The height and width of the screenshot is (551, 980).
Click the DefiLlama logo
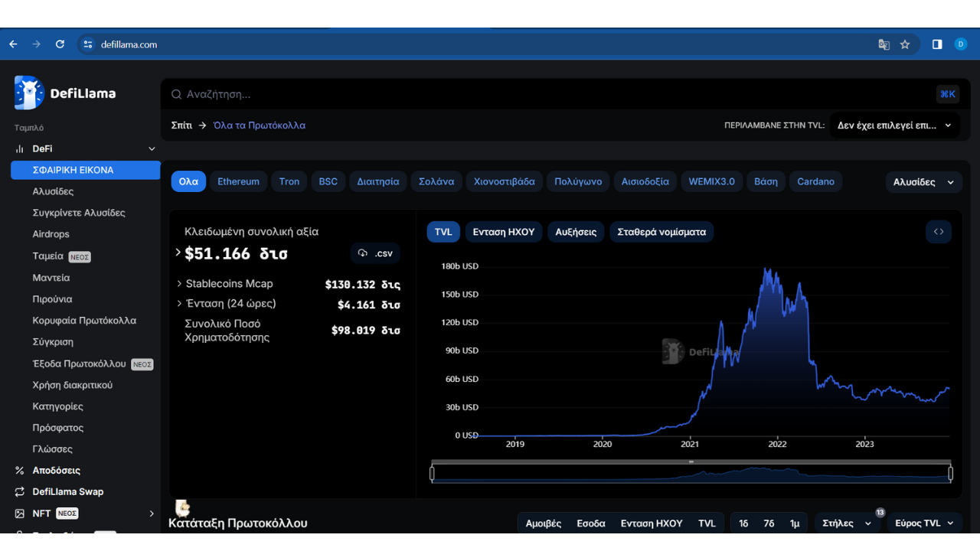pyautogui.click(x=65, y=93)
